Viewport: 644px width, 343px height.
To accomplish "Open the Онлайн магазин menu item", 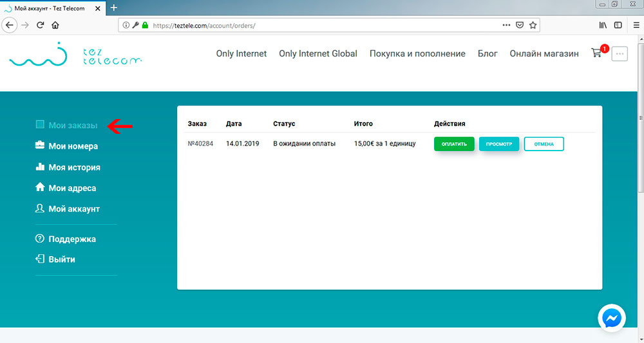I will tap(544, 54).
